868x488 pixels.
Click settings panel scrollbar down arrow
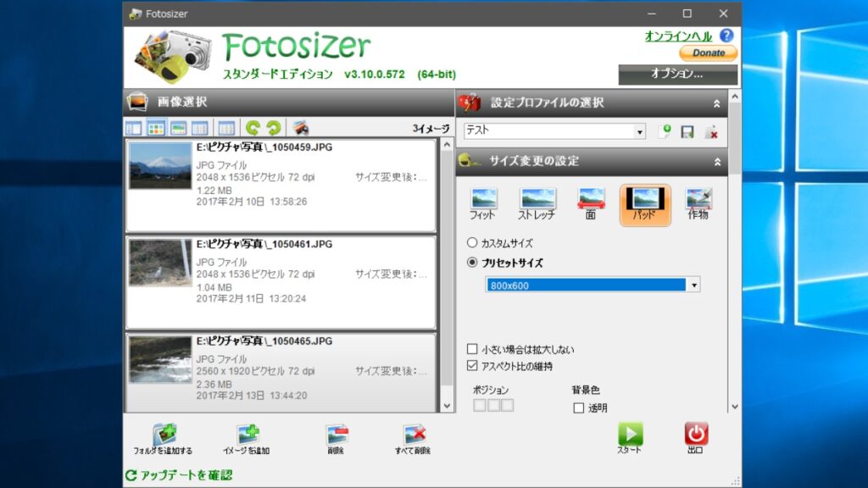tap(735, 407)
